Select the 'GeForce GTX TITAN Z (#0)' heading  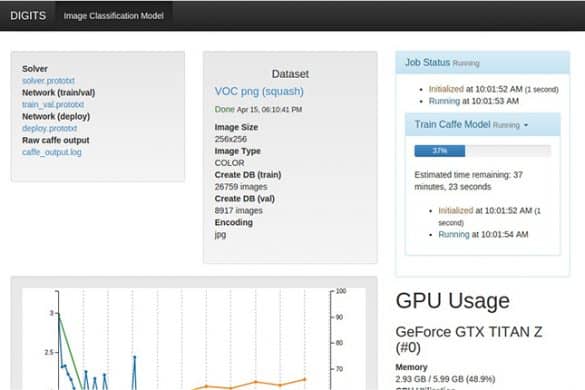coord(469,339)
